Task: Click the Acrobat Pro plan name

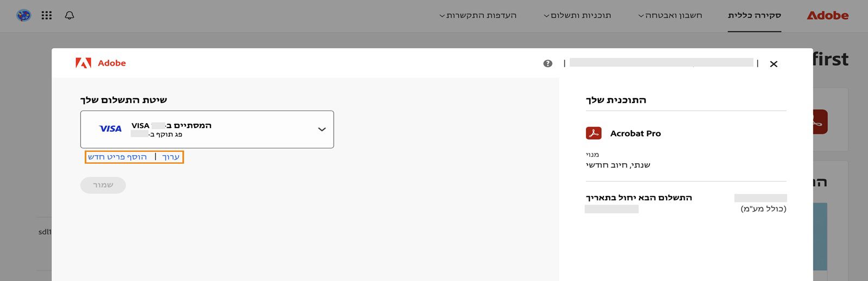Action: (x=635, y=133)
